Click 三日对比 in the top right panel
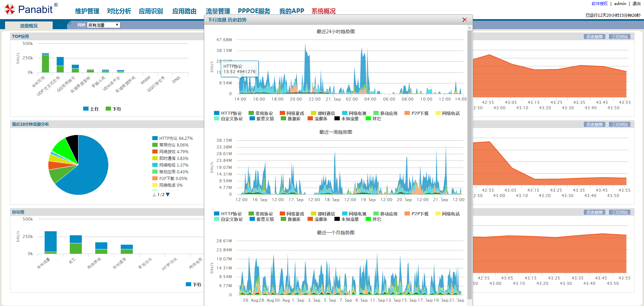 620,37
